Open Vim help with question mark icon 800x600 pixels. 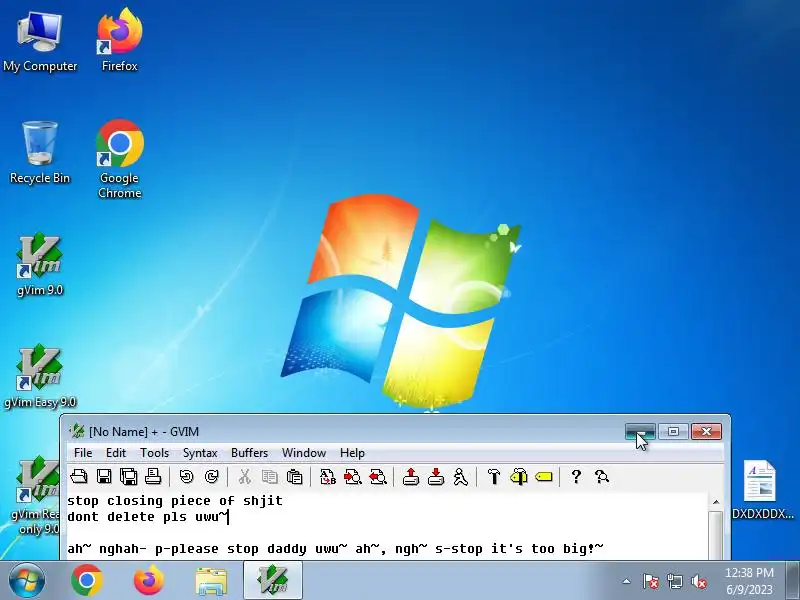pyautogui.click(x=577, y=477)
